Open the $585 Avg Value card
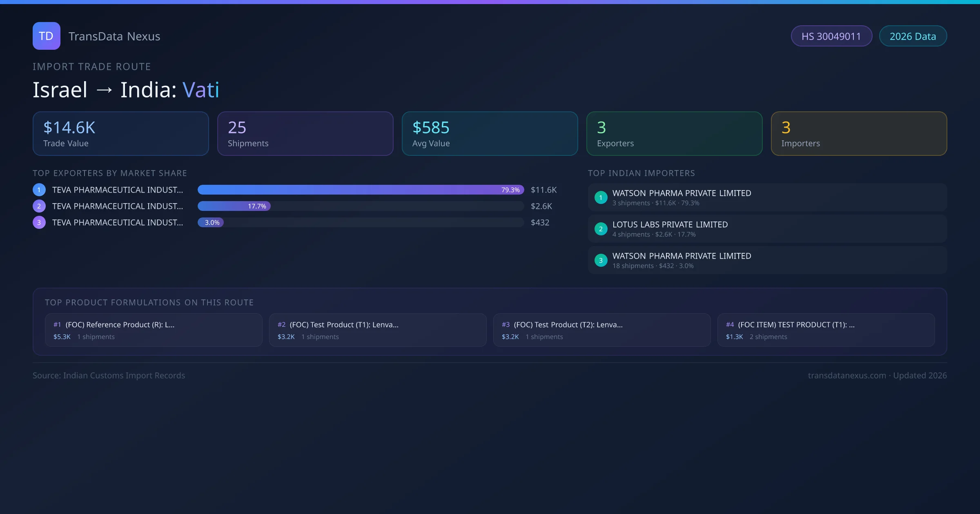 [x=490, y=134]
